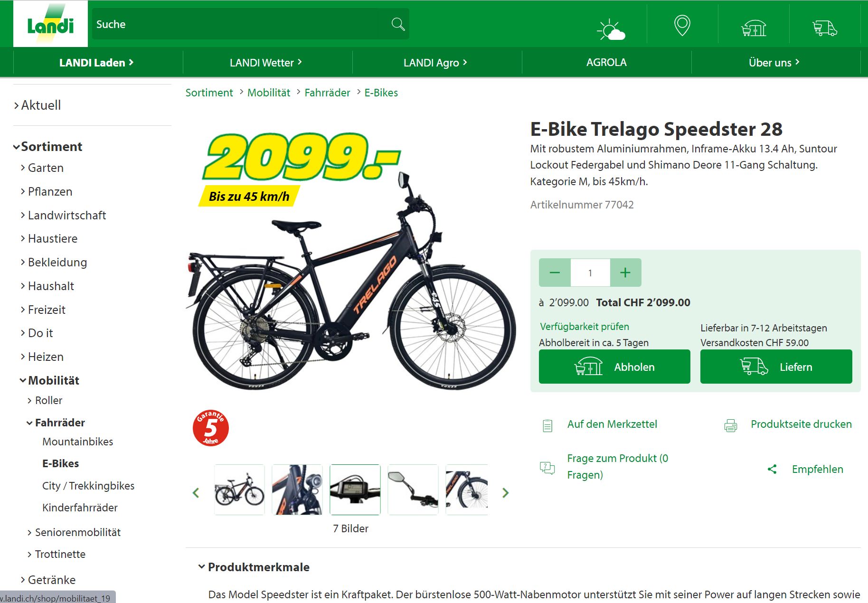Decrease quantity with the minus button

pyautogui.click(x=555, y=273)
